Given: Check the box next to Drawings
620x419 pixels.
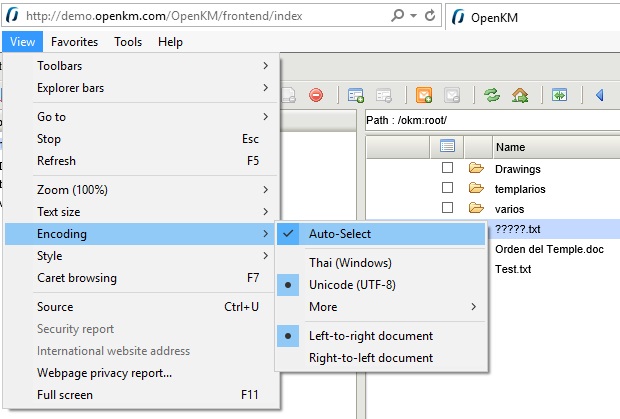Looking at the screenshot, I should [x=448, y=168].
